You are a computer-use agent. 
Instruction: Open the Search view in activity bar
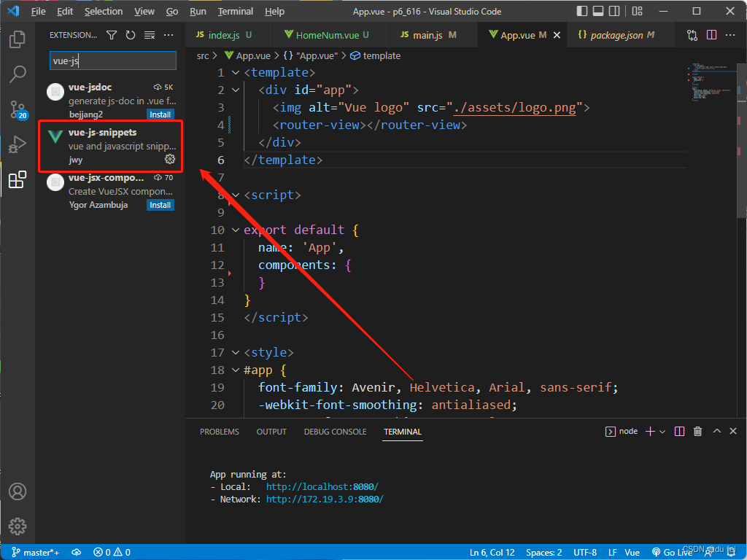[18, 74]
